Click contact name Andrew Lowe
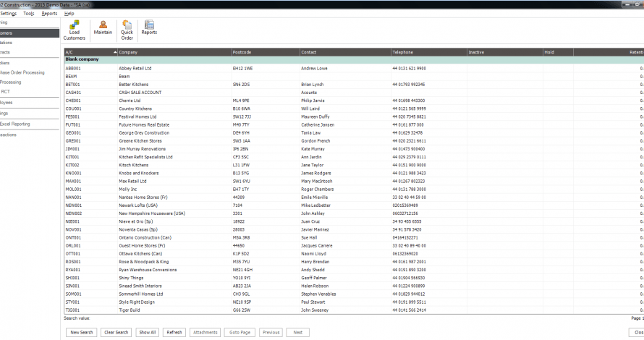The width and height of the screenshot is (644, 340). click(x=314, y=69)
